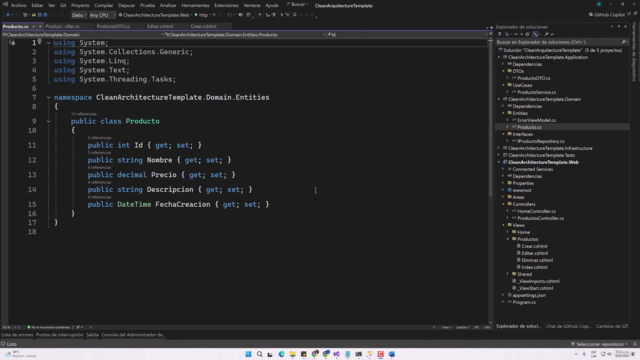Click the Visual Studio icon in the taskbar

tap(336, 354)
